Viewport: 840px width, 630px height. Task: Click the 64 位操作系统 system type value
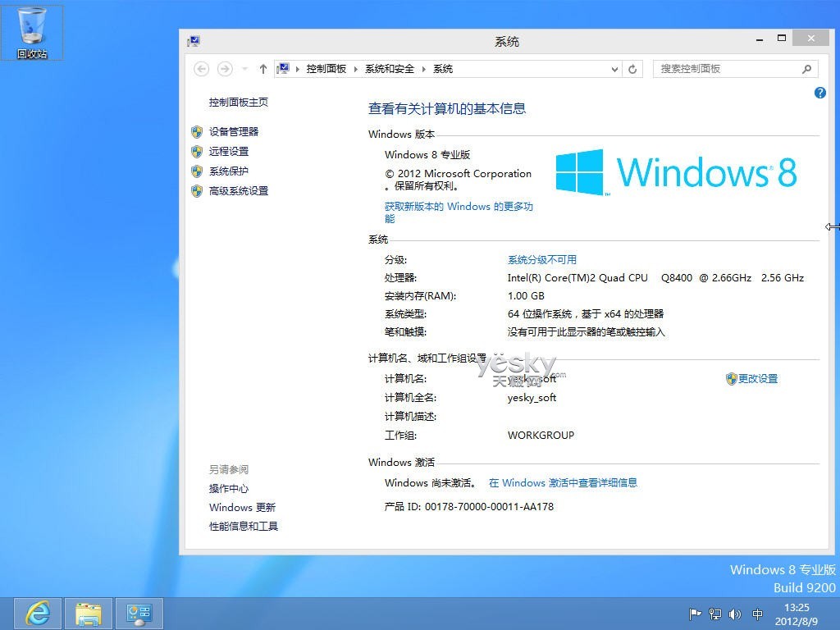coord(586,314)
